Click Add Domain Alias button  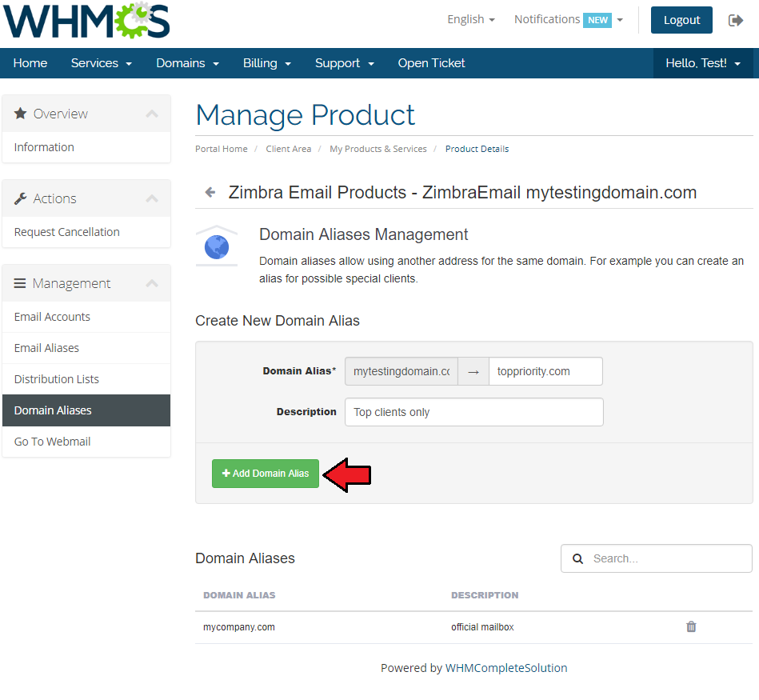266,474
